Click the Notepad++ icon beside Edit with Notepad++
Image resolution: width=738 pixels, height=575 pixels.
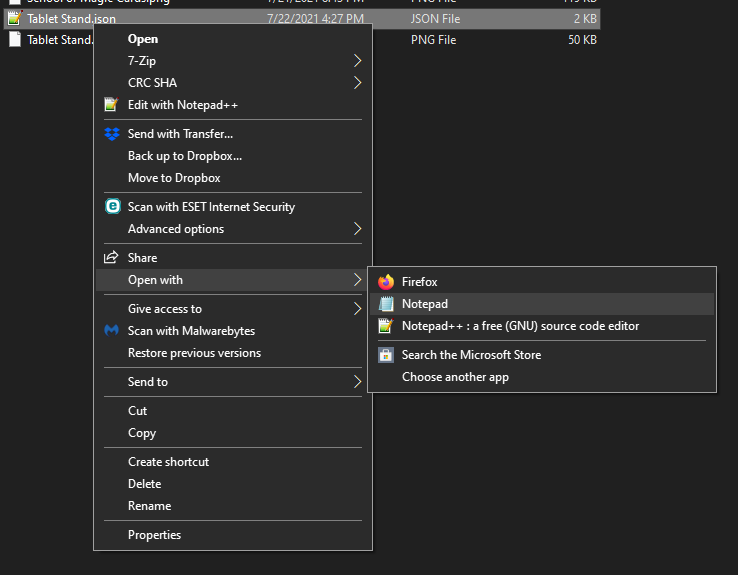(x=111, y=105)
